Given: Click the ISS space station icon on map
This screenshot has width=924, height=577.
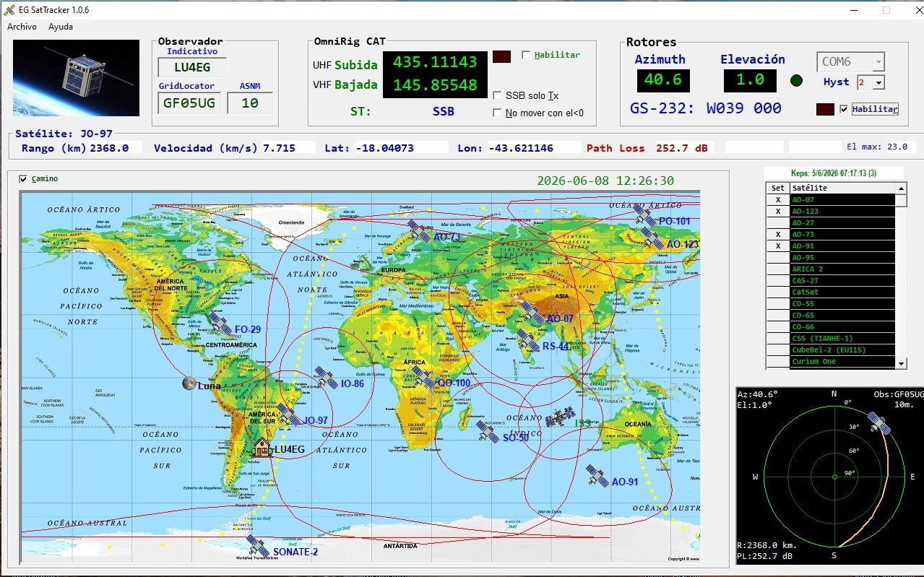Looking at the screenshot, I should coord(560,417).
